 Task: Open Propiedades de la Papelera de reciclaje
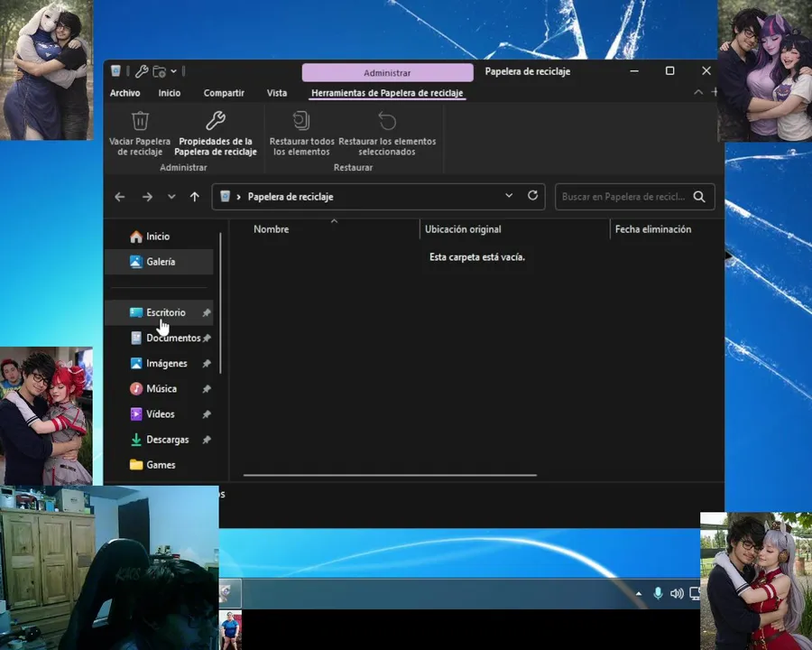(216, 134)
